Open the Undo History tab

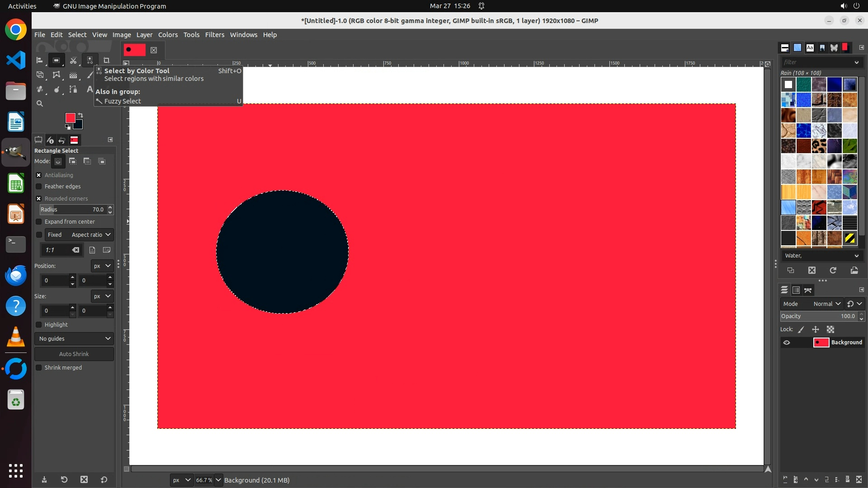pyautogui.click(x=62, y=140)
